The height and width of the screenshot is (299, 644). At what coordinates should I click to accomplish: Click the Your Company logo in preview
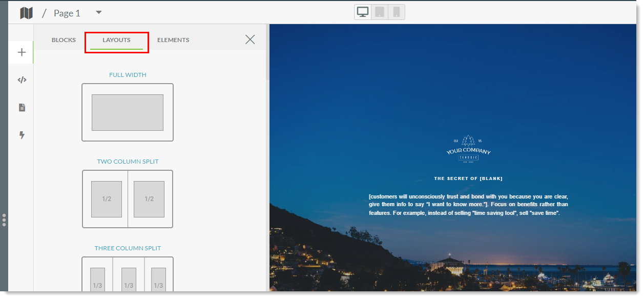[468, 149]
